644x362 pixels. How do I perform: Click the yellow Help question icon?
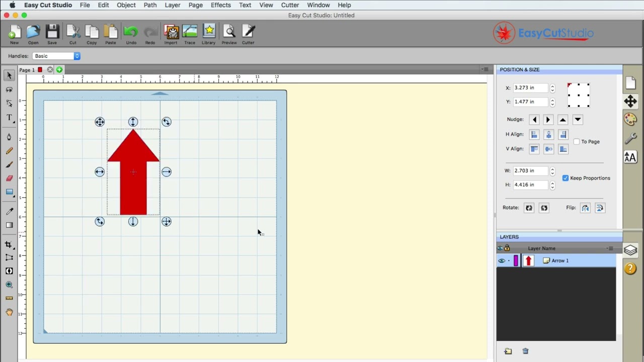[630, 268]
